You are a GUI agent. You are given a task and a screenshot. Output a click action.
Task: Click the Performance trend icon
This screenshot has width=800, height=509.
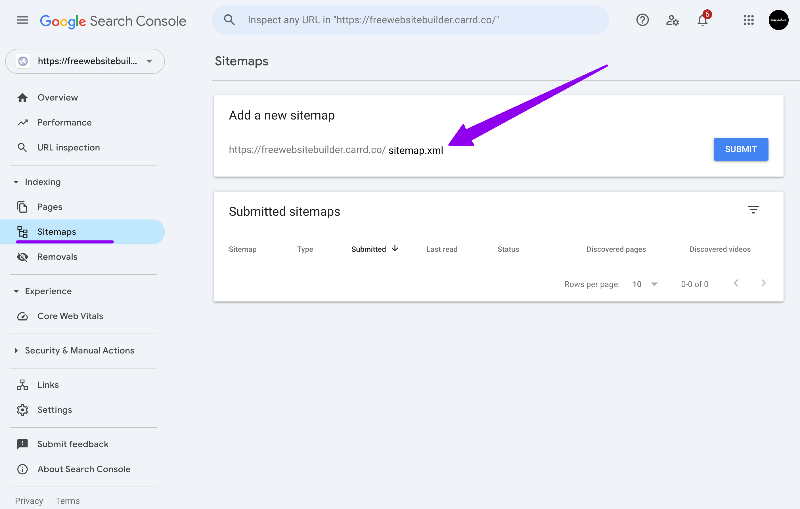pyautogui.click(x=22, y=122)
